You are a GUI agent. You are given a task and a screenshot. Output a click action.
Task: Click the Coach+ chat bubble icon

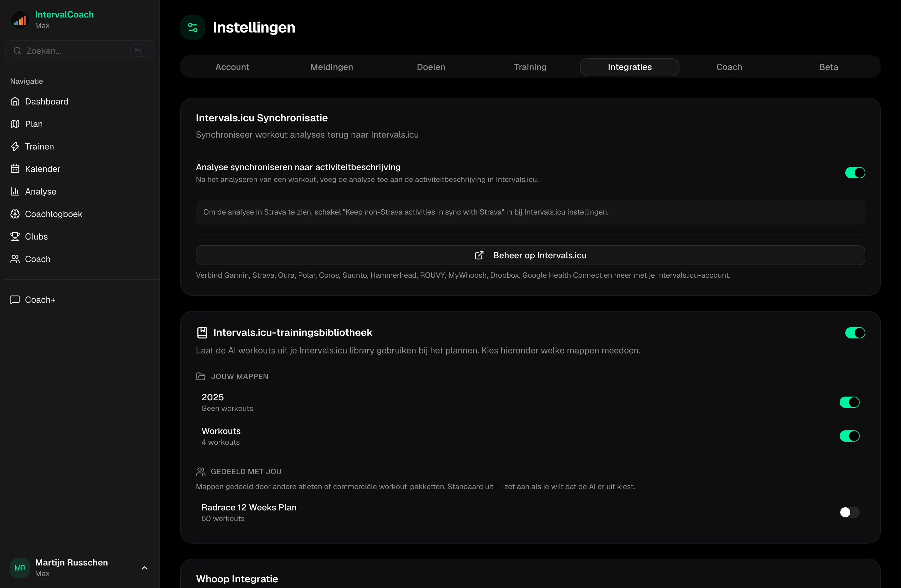tap(15, 300)
